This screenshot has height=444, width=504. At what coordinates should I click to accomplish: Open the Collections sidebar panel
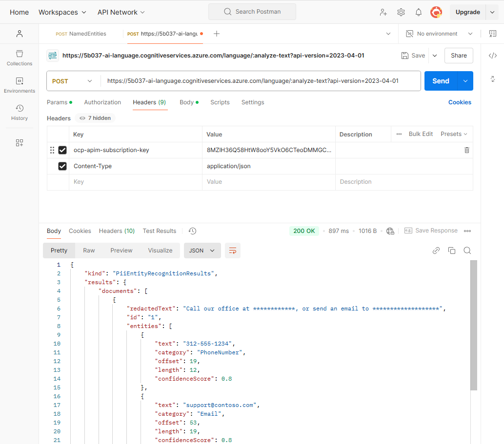[x=20, y=58]
